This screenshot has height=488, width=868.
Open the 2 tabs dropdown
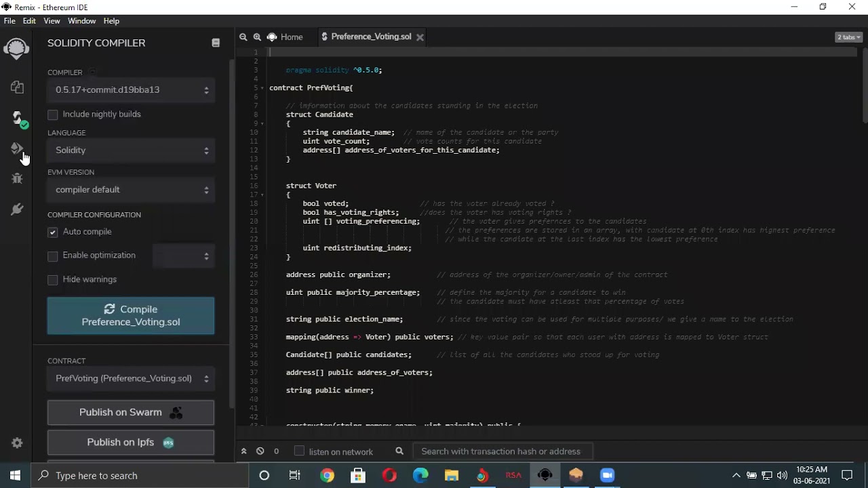(849, 37)
